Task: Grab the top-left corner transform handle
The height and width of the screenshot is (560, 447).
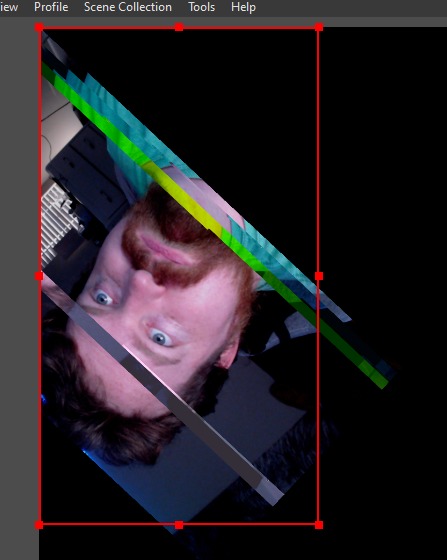Action: click(x=39, y=27)
